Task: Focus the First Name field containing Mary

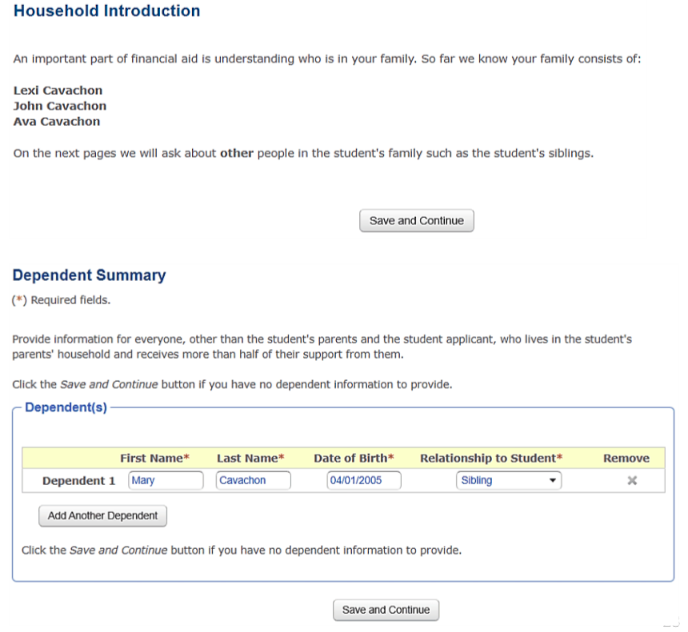Action: click(x=165, y=481)
